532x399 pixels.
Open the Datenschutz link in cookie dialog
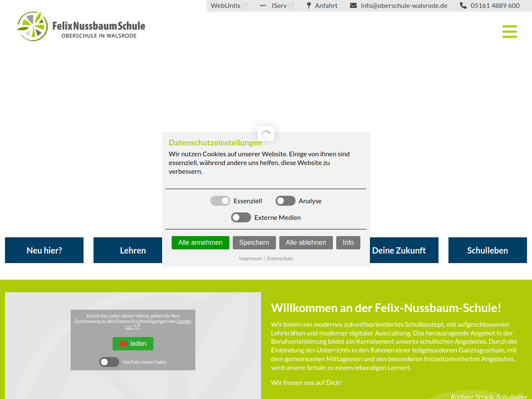[x=280, y=259]
